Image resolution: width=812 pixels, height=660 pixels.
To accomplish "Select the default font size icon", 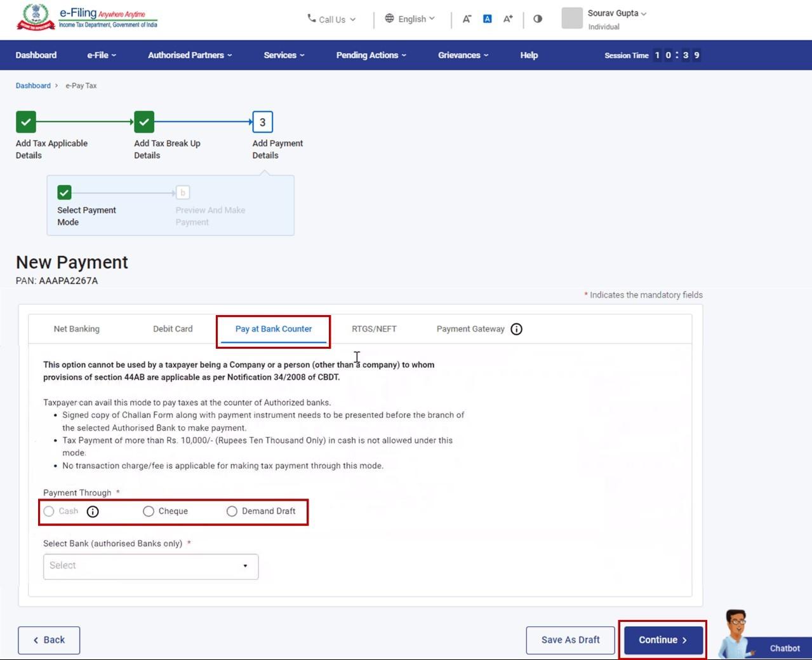I will click(x=487, y=19).
